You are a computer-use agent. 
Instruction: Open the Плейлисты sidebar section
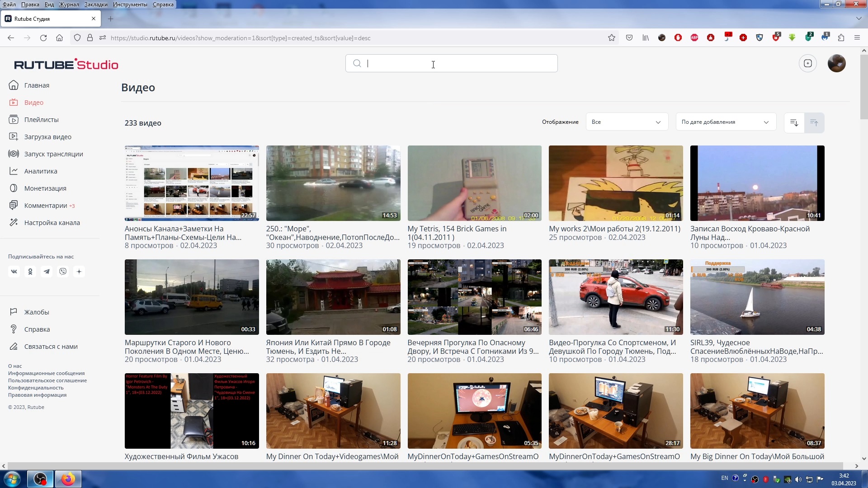(x=41, y=120)
